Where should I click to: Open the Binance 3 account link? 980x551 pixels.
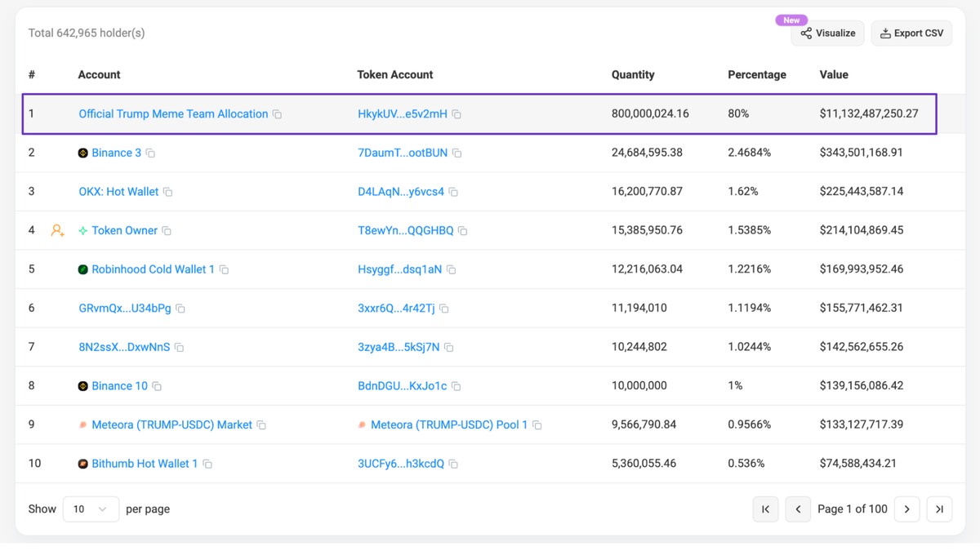click(116, 153)
